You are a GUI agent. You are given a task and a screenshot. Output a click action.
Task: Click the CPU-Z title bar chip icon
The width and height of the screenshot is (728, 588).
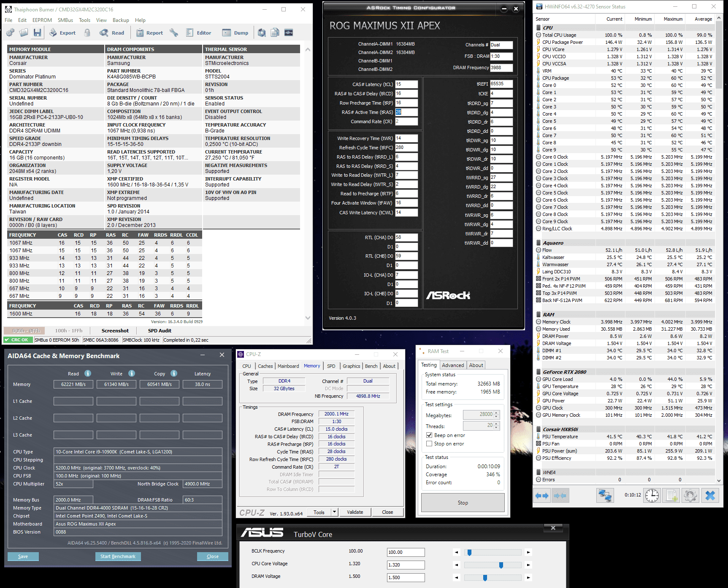pyautogui.click(x=241, y=354)
